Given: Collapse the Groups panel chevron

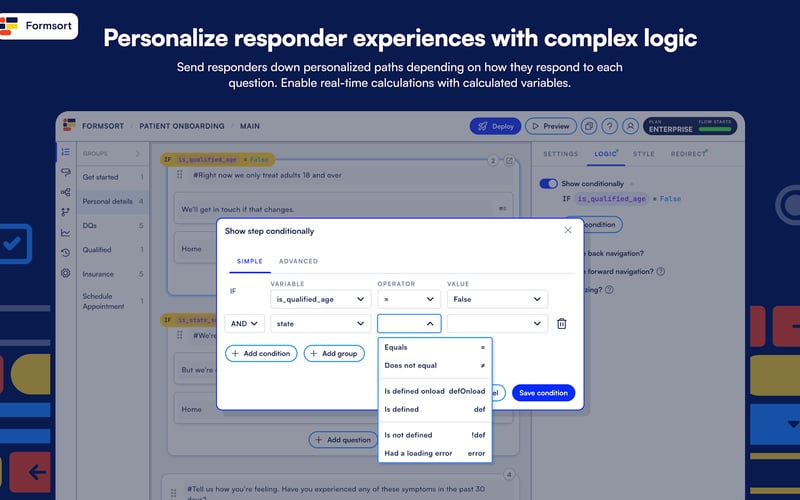Looking at the screenshot, I should pos(137,153).
